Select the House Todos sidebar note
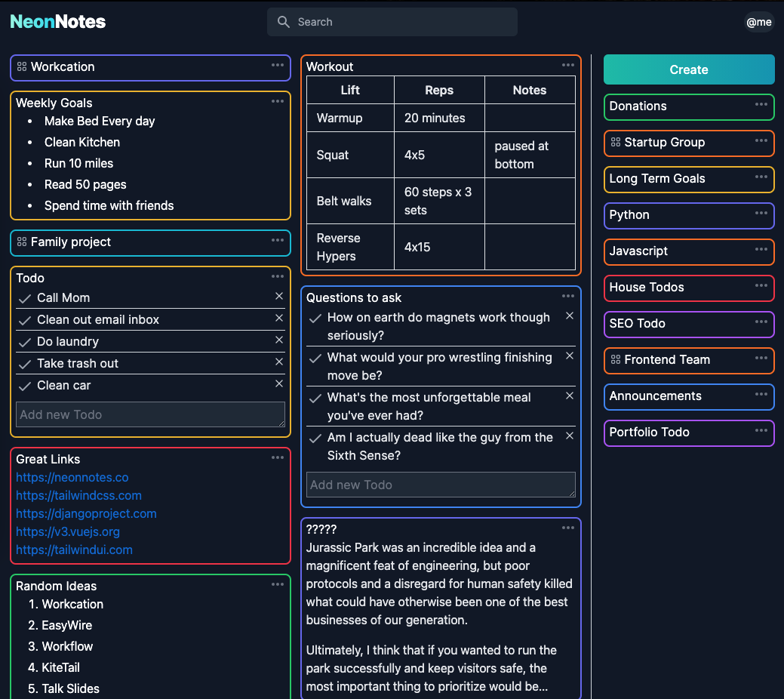 click(647, 288)
